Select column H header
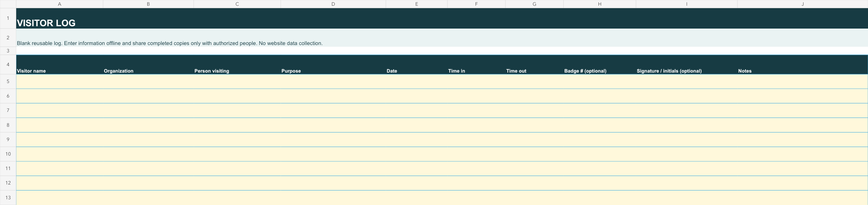Screen dimensions: 868x205 pos(600,4)
